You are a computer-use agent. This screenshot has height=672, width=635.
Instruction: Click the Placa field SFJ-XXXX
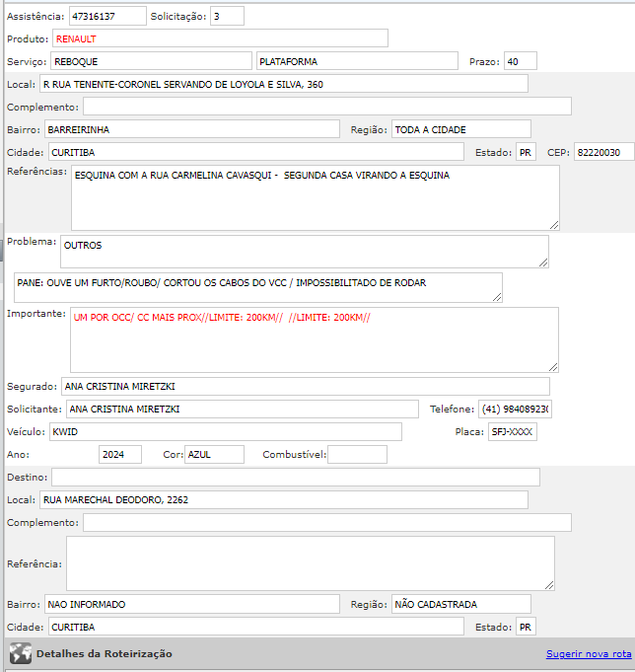point(513,431)
